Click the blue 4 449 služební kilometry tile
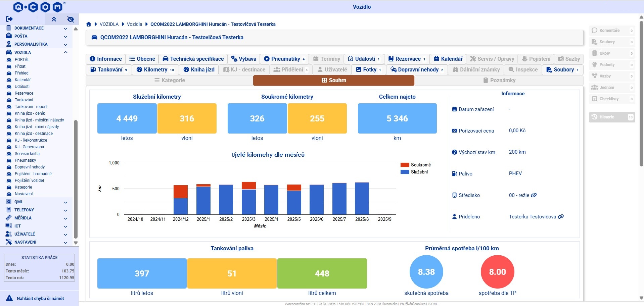 [127, 118]
